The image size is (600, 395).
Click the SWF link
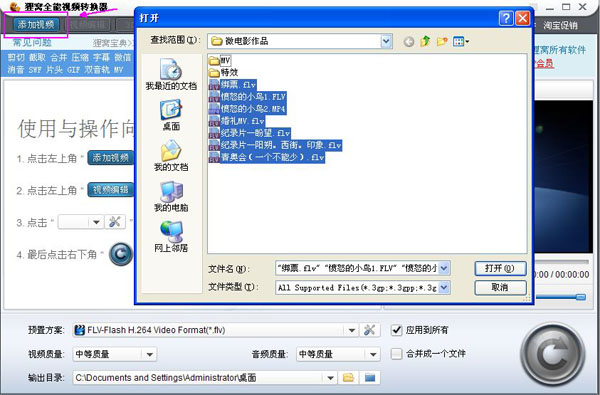(x=35, y=70)
